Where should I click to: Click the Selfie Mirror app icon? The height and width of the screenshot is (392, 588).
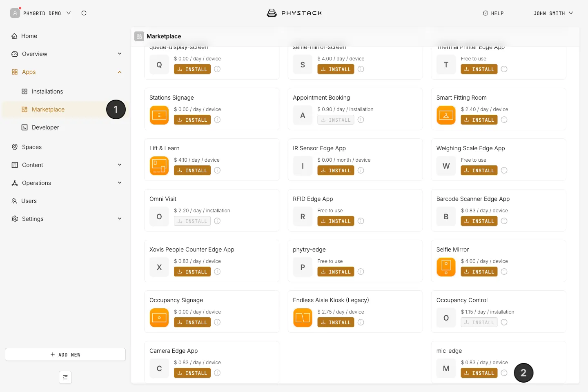point(446,267)
